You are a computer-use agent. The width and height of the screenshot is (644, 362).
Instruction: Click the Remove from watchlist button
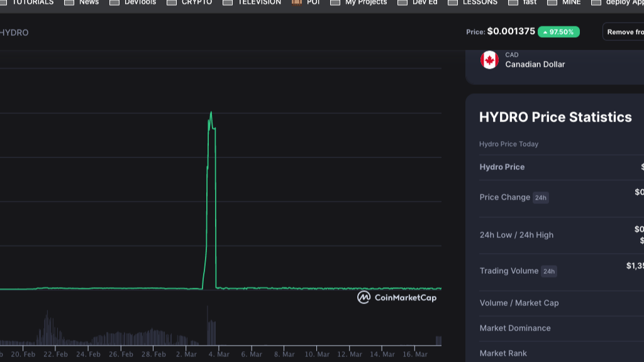[x=625, y=31]
